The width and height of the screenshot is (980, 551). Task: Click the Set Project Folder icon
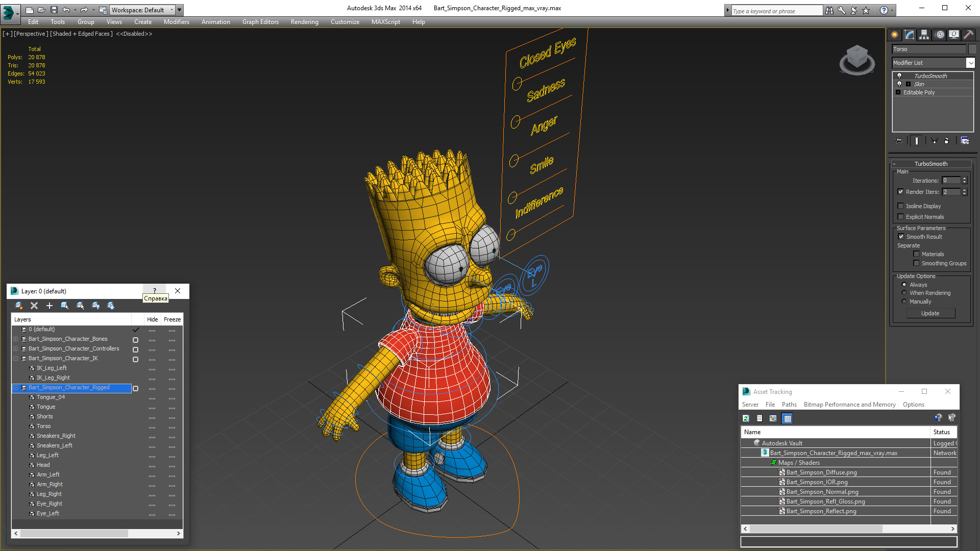(103, 10)
